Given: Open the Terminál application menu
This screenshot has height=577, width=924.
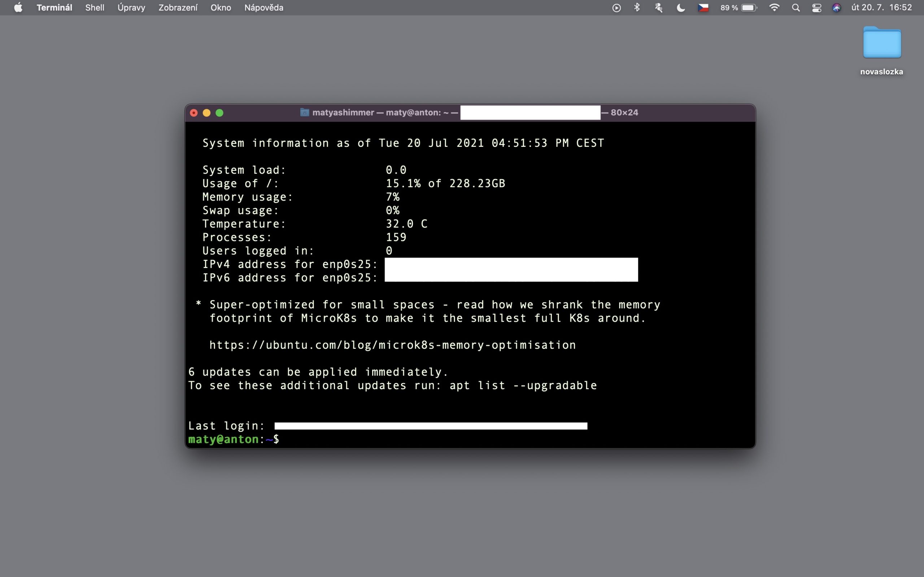Looking at the screenshot, I should (x=54, y=8).
